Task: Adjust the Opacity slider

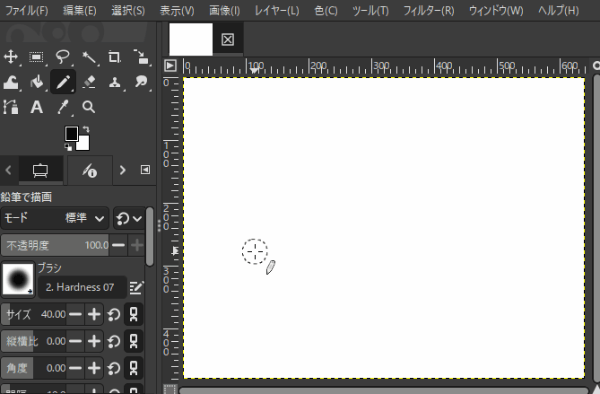Action: point(55,245)
